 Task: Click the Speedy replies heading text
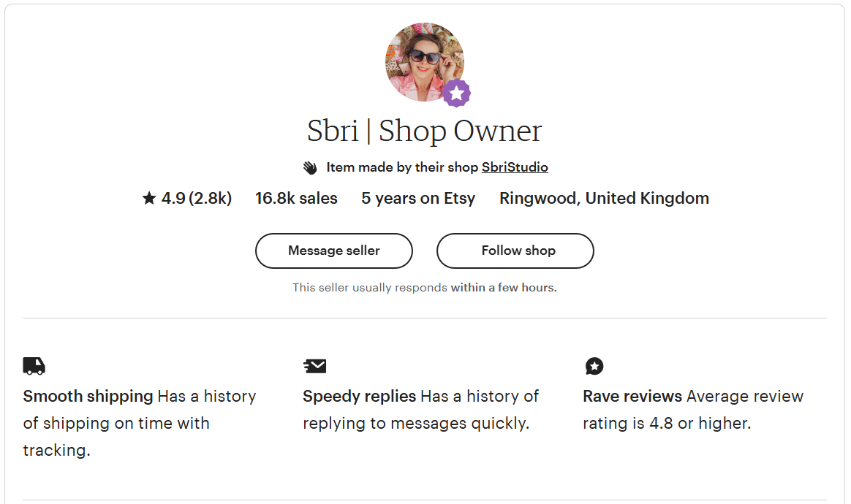coord(358,396)
